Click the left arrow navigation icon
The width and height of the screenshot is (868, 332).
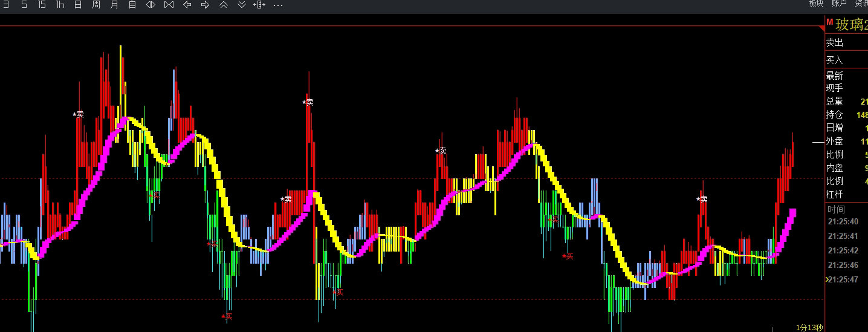187,5
